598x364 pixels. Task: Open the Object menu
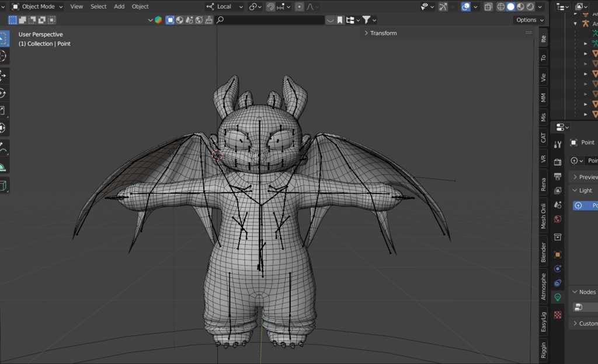[x=140, y=6]
